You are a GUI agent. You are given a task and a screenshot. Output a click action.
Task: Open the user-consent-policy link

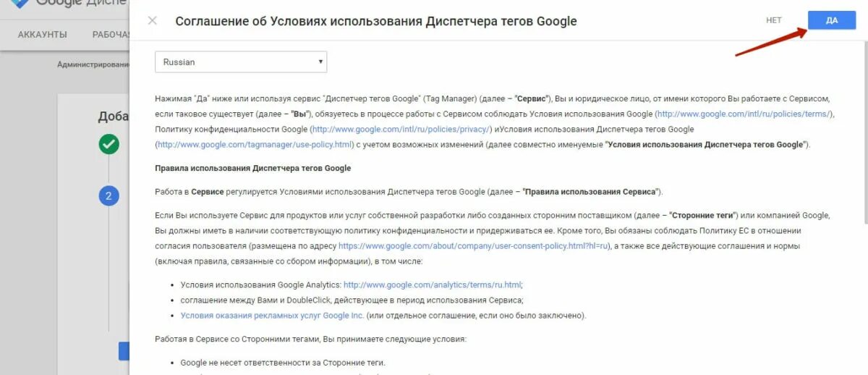click(475, 246)
